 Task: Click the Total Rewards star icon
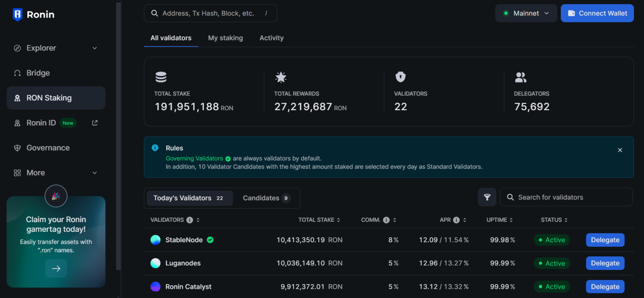pos(281,77)
